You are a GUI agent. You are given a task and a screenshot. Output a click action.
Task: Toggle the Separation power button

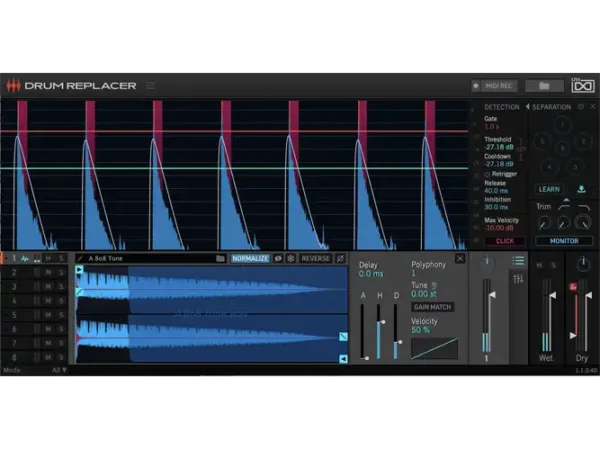coord(581,107)
